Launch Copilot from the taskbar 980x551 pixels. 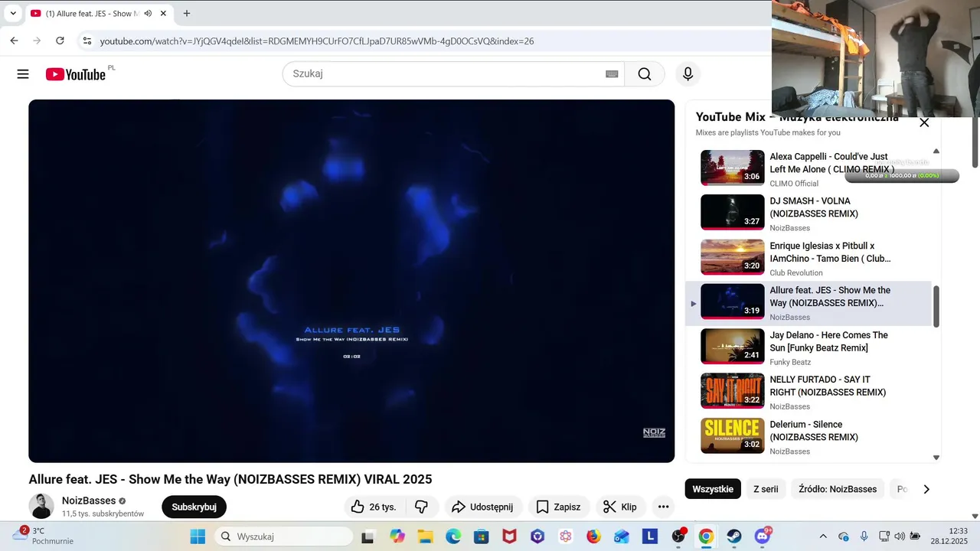[x=397, y=536]
